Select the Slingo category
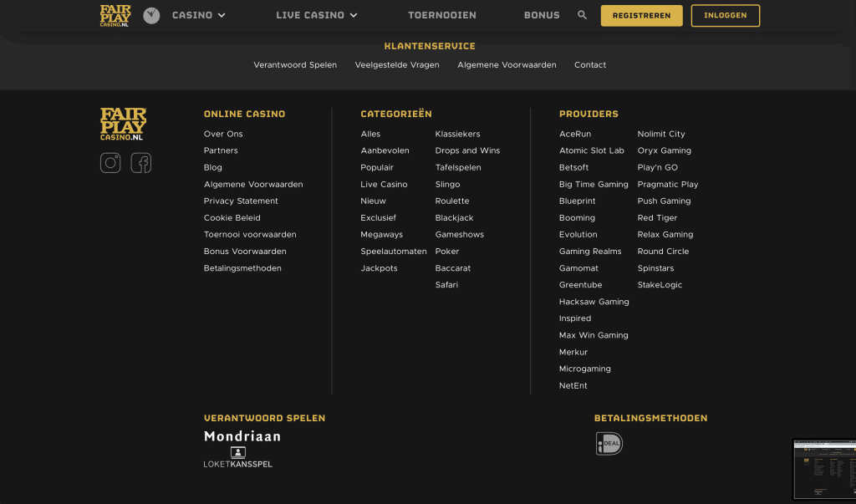This screenshot has width=856, height=504. 448,185
